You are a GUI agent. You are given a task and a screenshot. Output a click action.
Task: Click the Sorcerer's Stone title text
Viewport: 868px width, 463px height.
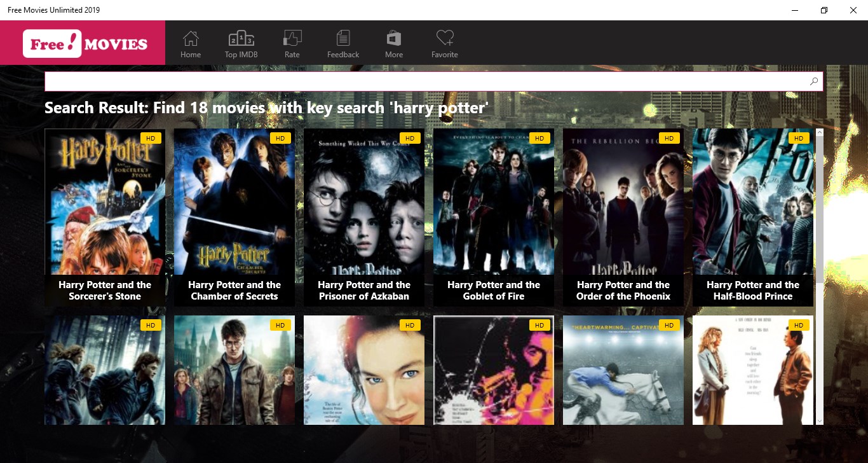[105, 291]
